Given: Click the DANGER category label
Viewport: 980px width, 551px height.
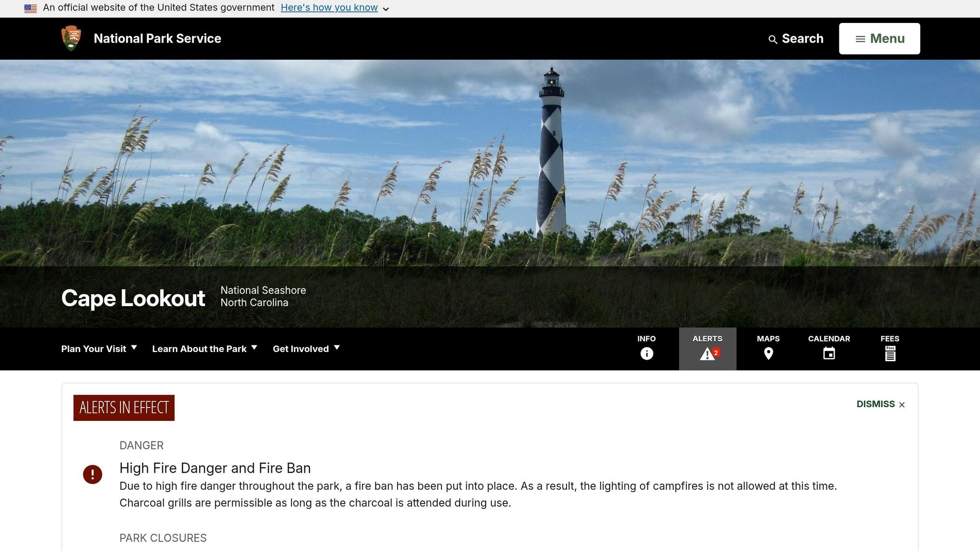Looking at the screenshot, I should (x=142, y=445).
